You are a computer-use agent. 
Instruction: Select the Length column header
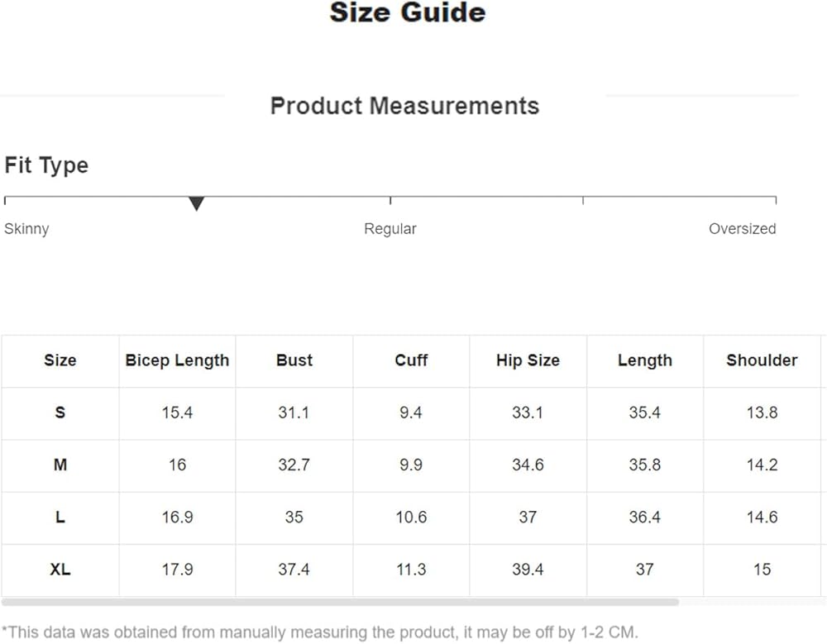pos(644,360)
